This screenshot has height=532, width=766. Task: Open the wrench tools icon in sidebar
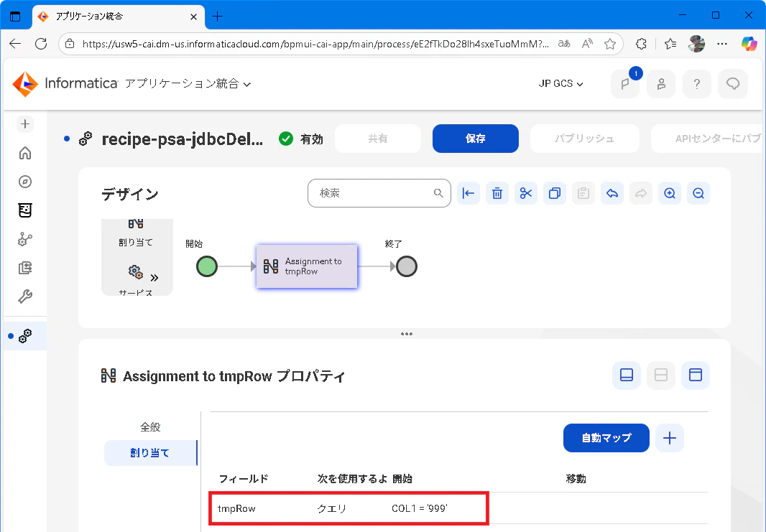click(25, 297)
